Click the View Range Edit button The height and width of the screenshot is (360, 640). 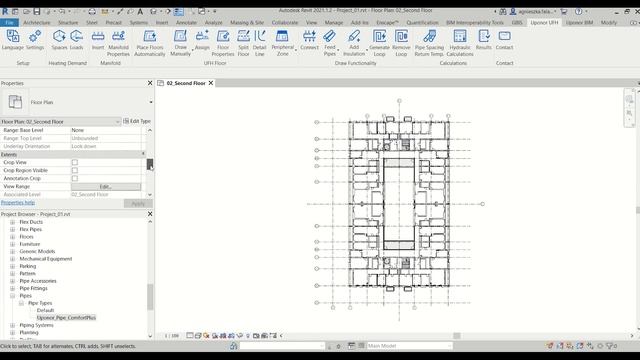pos(106,187)
